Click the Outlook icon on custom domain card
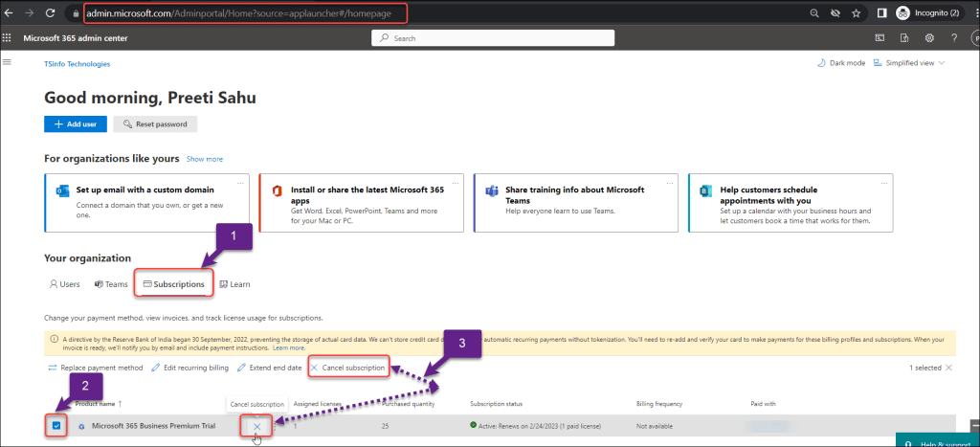The image size is (980, 447). point(62,190)
